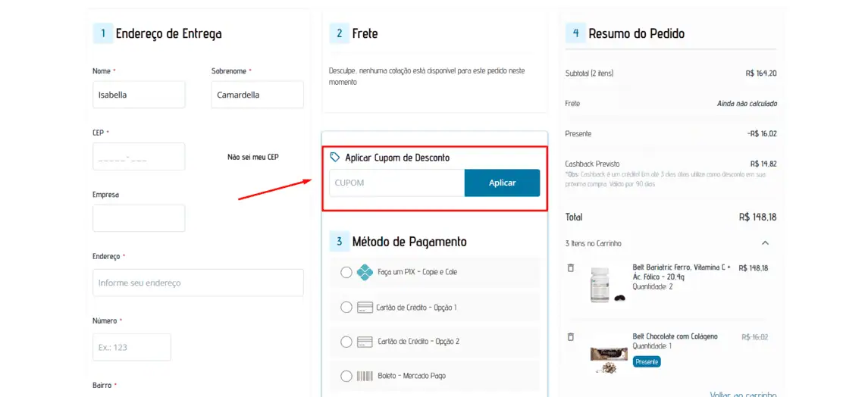Click the Voltar ao carrinho link
Screen dimensions: 868x397
tap(743, 394)
